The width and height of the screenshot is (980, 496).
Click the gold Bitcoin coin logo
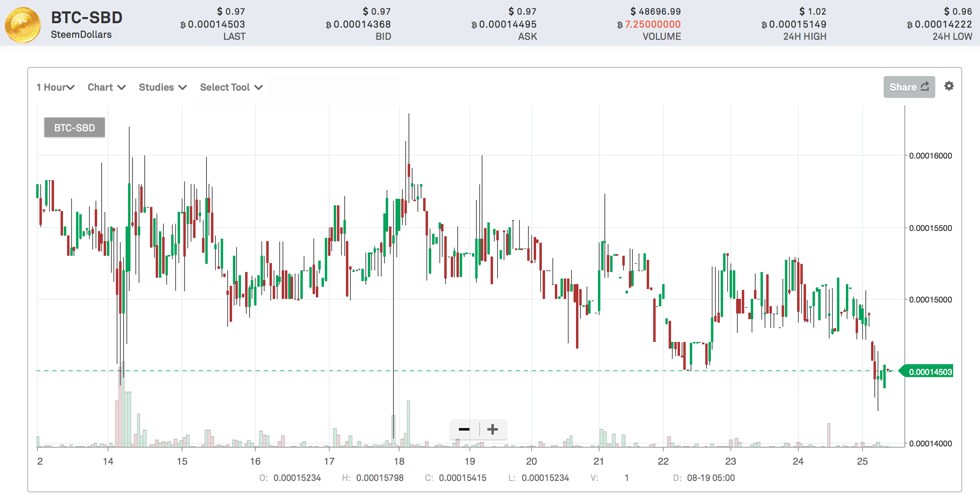click(23, 25)
